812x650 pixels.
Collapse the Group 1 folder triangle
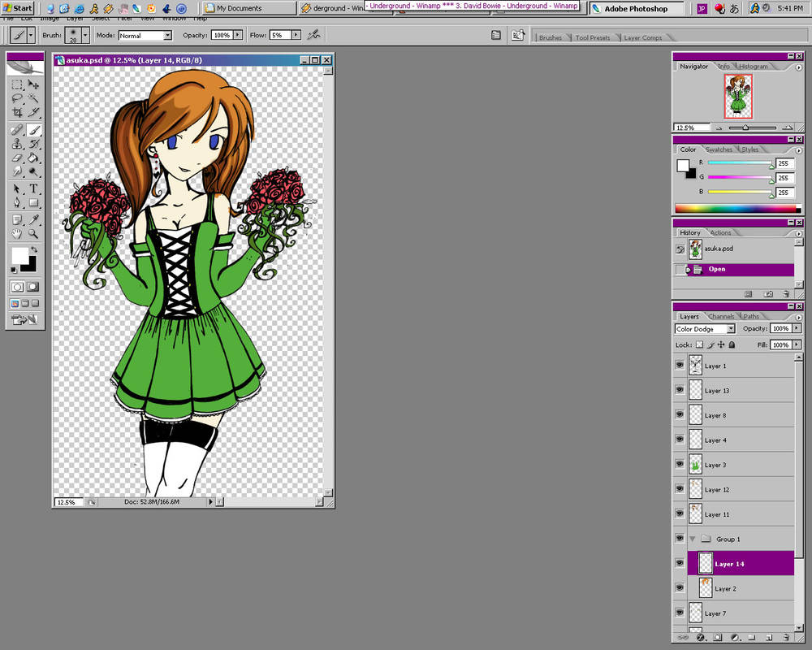[693, 539]
